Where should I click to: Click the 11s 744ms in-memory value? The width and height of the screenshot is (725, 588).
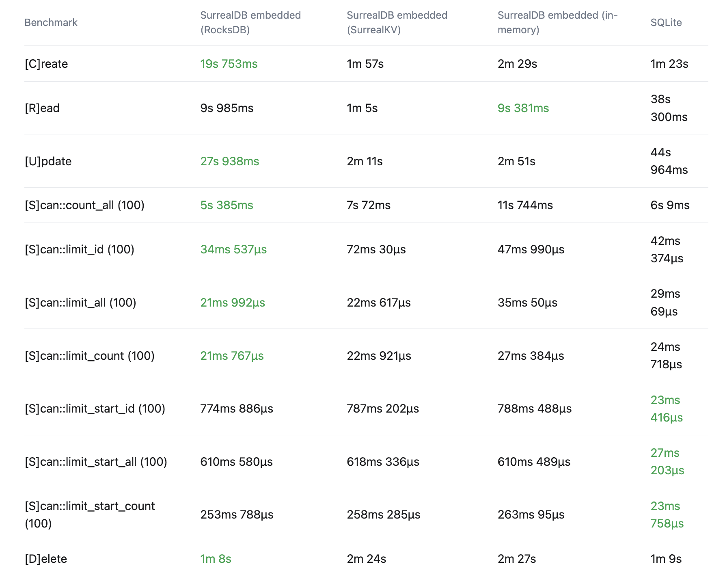(x=525, y=205)
